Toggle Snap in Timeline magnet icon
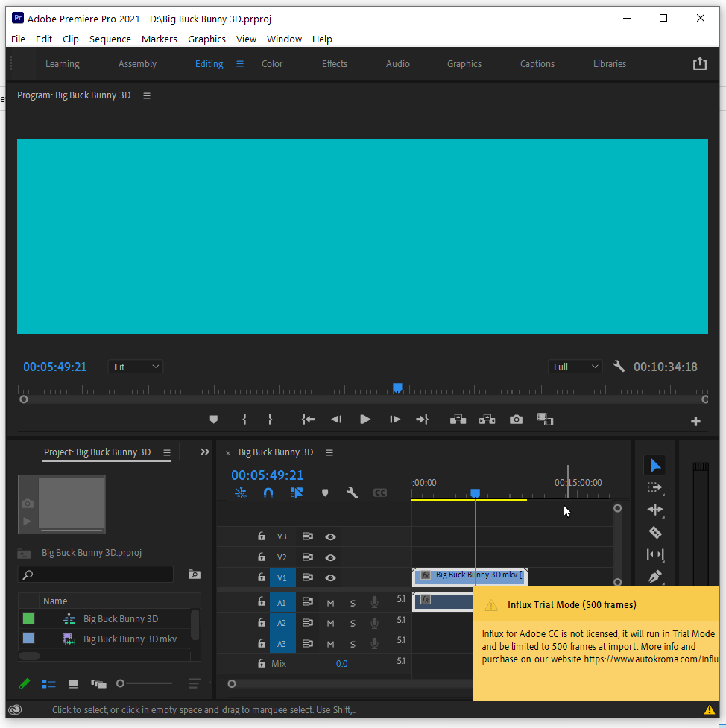Screen dimensions: 726x728 (x=268, y=493)
